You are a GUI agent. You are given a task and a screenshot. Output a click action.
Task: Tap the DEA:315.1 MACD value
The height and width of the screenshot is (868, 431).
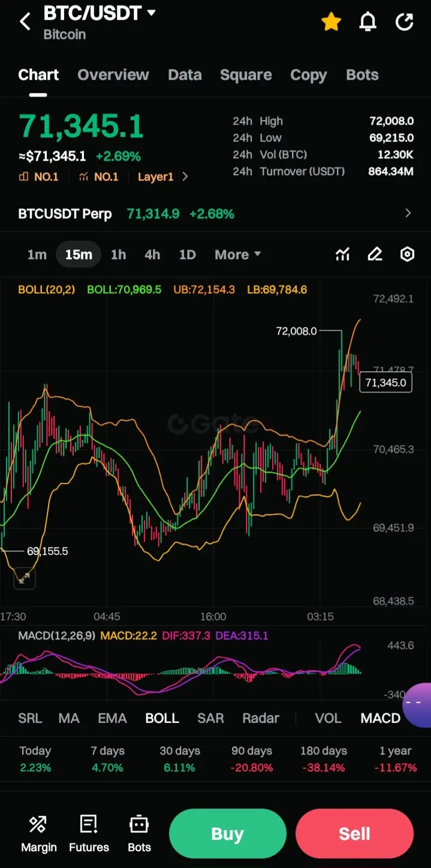pyautogui.click(x=242, y=636)
